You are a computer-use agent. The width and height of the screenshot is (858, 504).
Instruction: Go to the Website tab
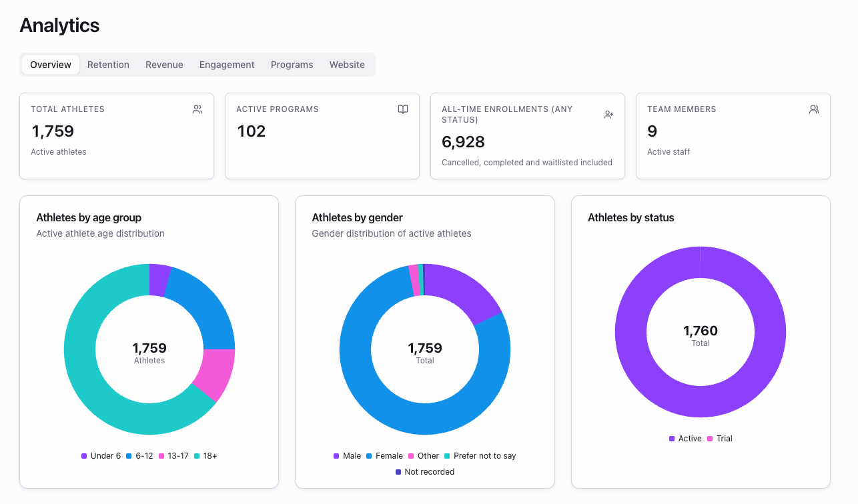click(x=347, y=65)
